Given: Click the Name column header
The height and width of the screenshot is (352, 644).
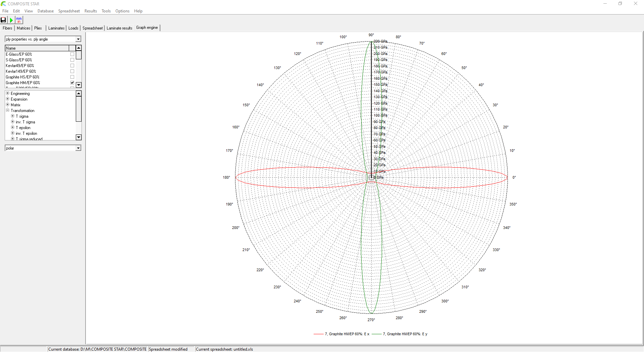Looking at the screenshot, I should (37, 48).
